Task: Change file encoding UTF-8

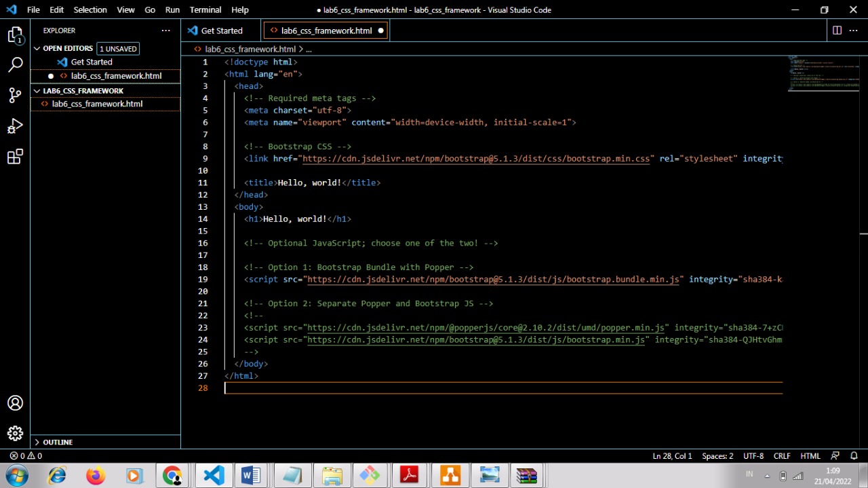Action: (x=753, y=456)
